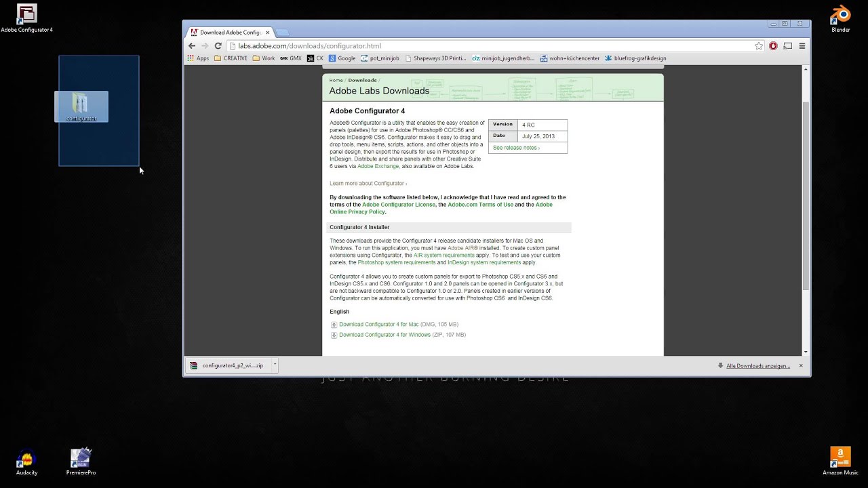Click scrollbar down arrow
The width and height of the screenshot is (868, 488).
tap(806, 352)
